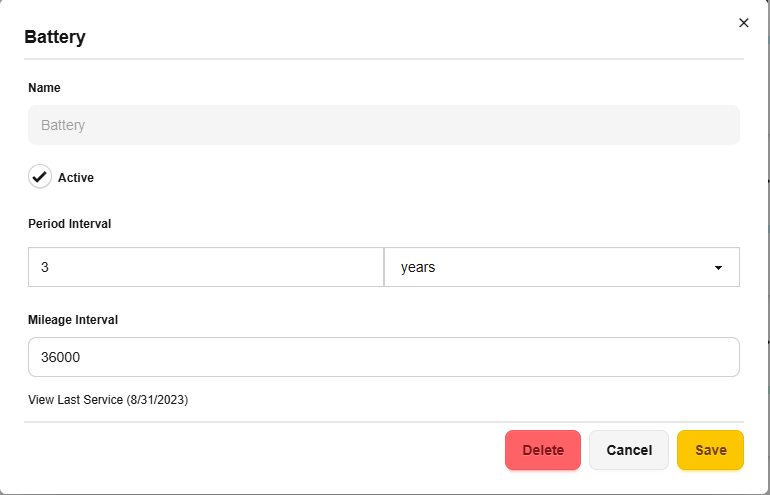This screenshot has height=495, width=770.
Task: Click the Mileage Interval label
Action: (x=73, y=320)
